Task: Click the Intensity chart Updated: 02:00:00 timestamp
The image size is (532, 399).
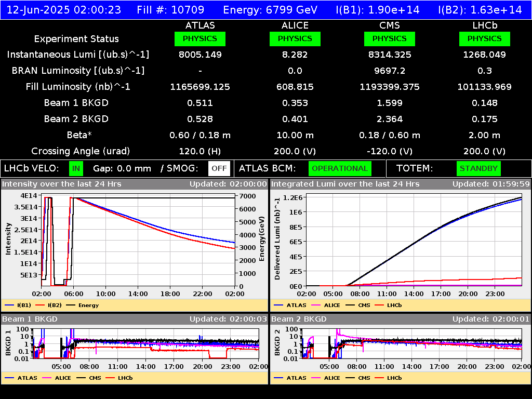Action: click(229, 184)
